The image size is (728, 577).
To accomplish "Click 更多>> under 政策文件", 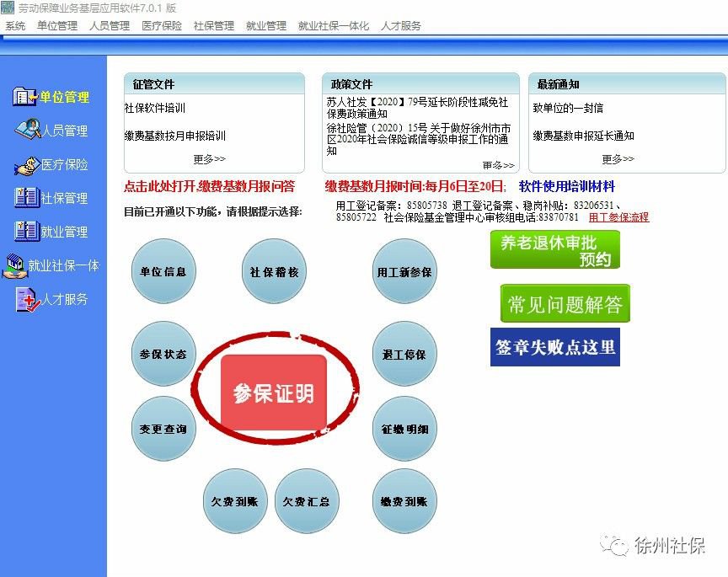I will (498, 165).
